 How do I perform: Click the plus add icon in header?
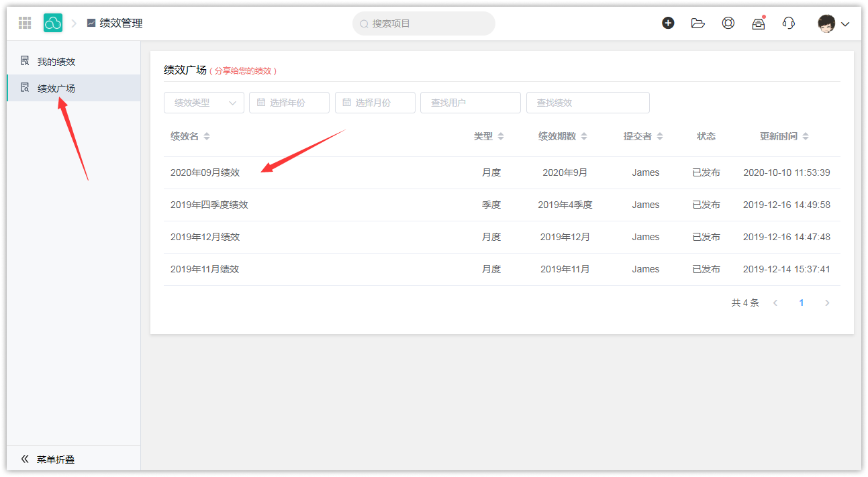point(668,23)
